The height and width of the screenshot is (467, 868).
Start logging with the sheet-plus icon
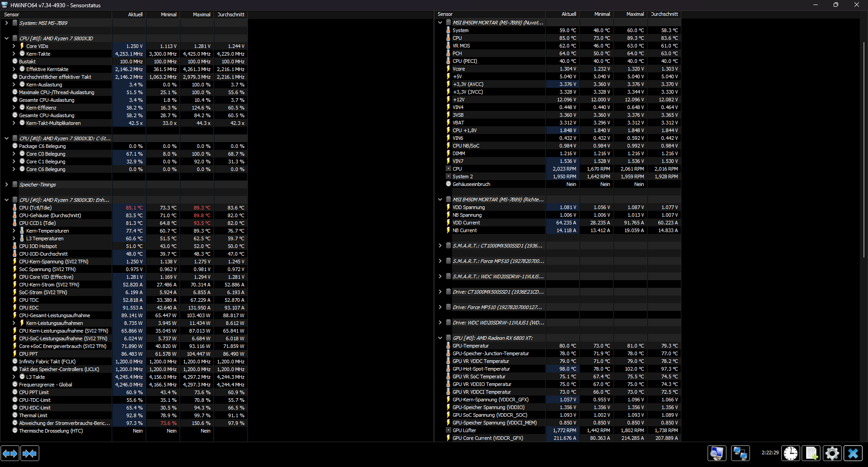(811, 453)
